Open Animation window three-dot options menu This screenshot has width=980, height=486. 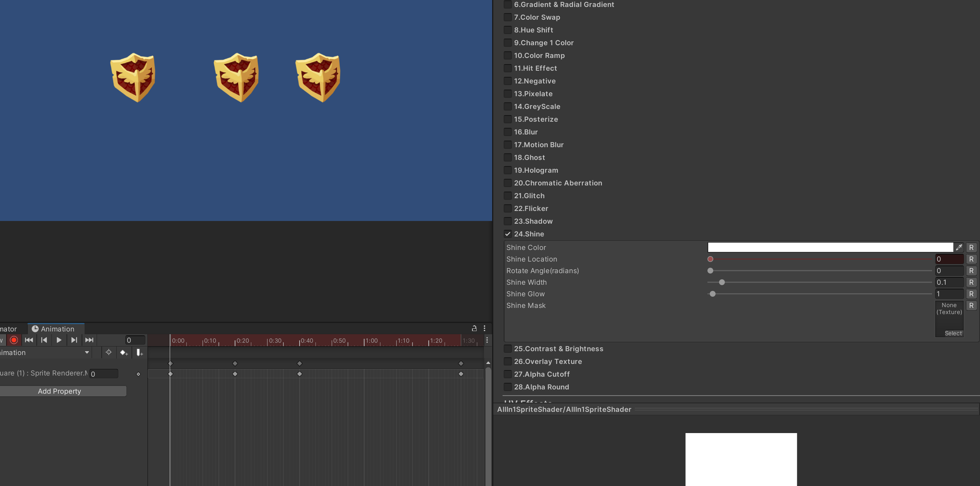click(484, 328)
